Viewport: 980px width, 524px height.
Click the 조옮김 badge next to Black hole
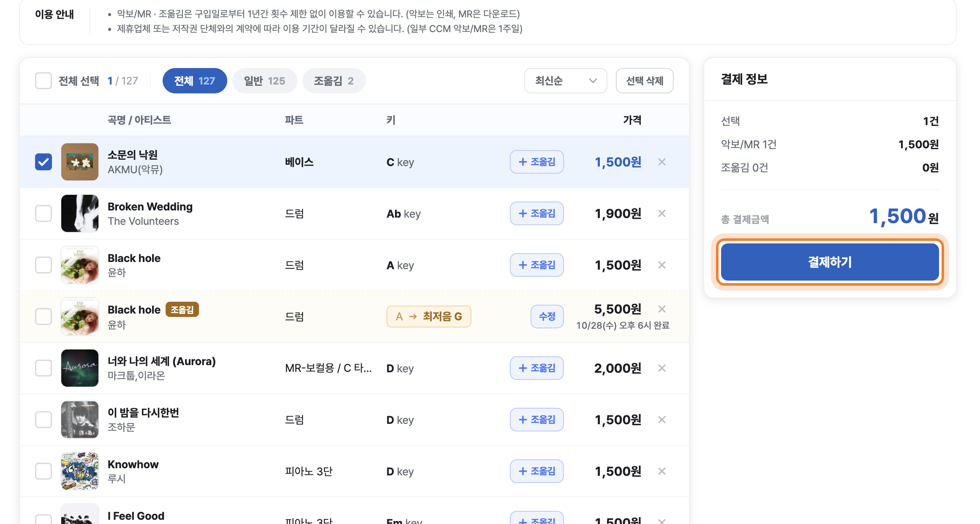click(x=182, y=310)
